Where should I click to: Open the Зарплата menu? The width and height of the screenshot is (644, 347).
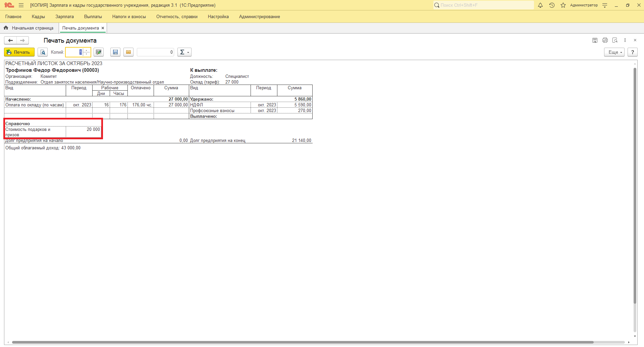(x=64, y=16)
